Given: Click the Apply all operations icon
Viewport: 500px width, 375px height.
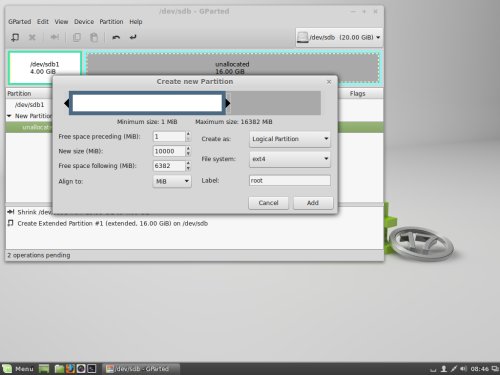Looking at the screenshot, I should (133, 37).
